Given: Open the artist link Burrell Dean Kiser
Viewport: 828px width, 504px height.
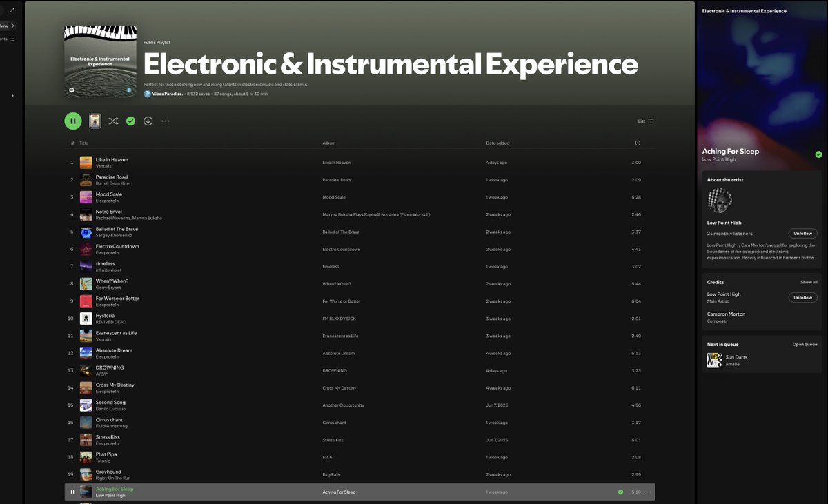Looking at the screenshot, I should (113, 183).
